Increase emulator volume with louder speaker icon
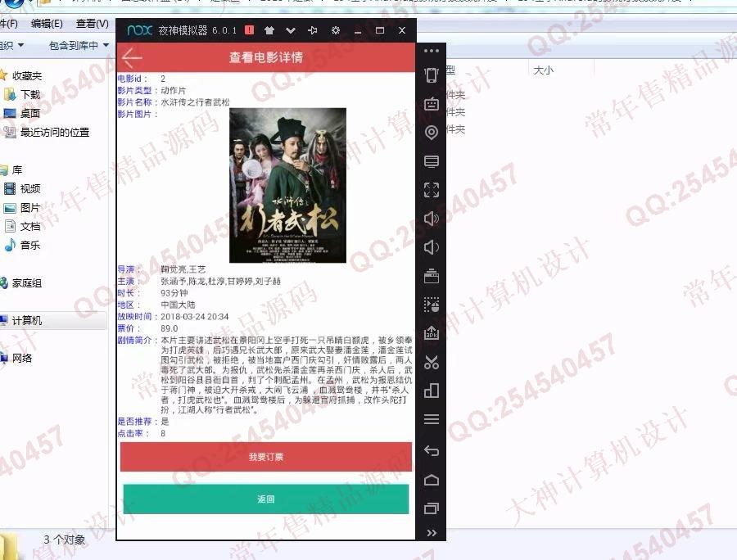 (431, 219)
